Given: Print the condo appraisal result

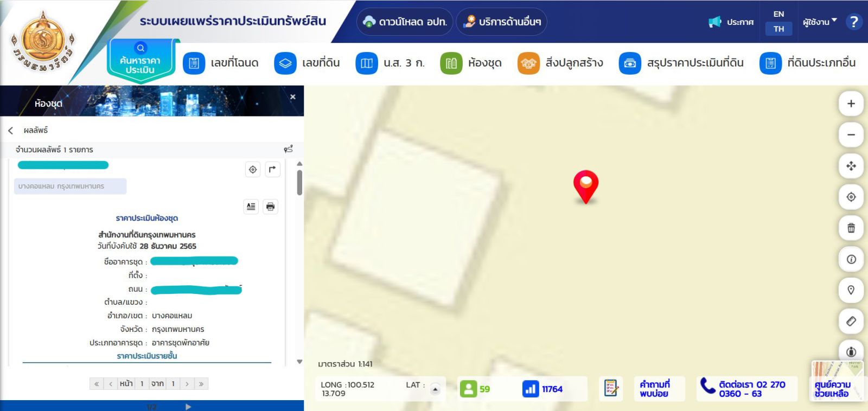Looking at the screenshot, I should (270, 207).
